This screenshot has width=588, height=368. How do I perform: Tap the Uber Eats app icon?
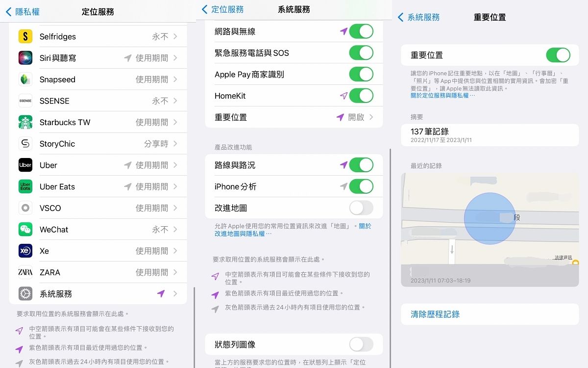(25, 186)
